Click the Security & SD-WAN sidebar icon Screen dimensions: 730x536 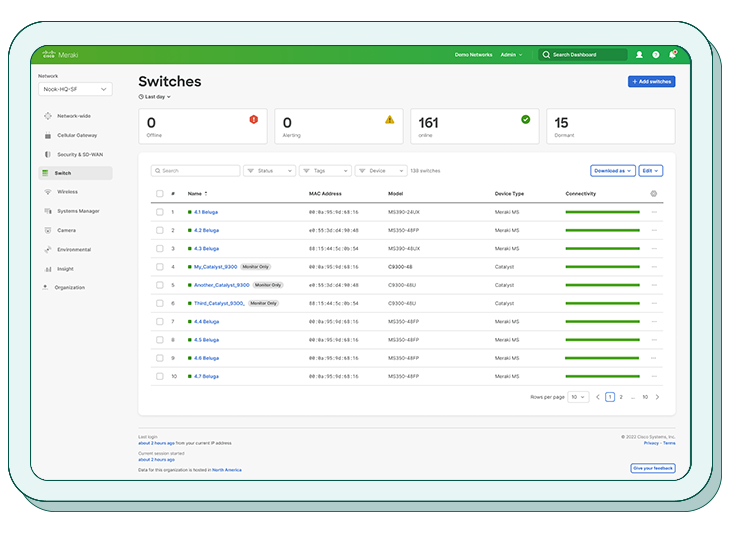tap(47, 154)
